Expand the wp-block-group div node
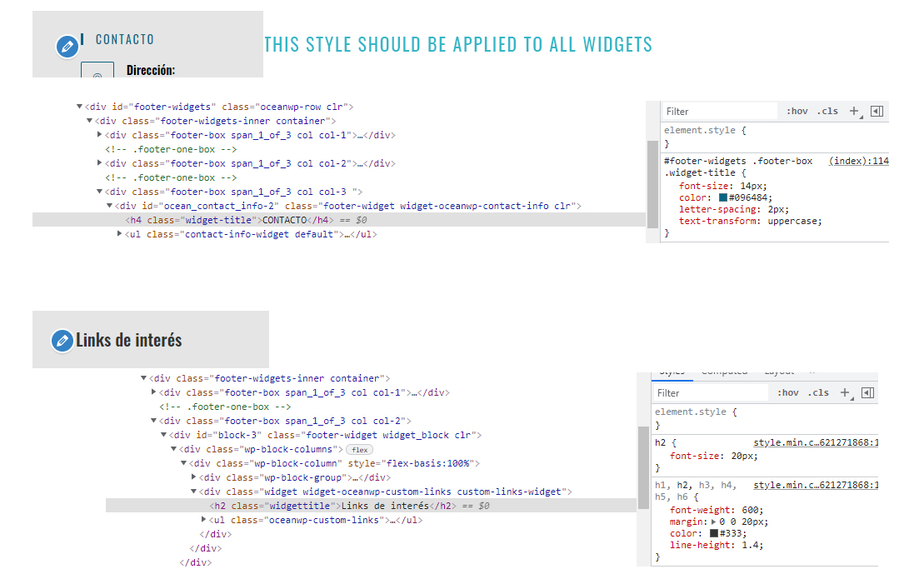924x584 pixels. click(x=194, y=477)
